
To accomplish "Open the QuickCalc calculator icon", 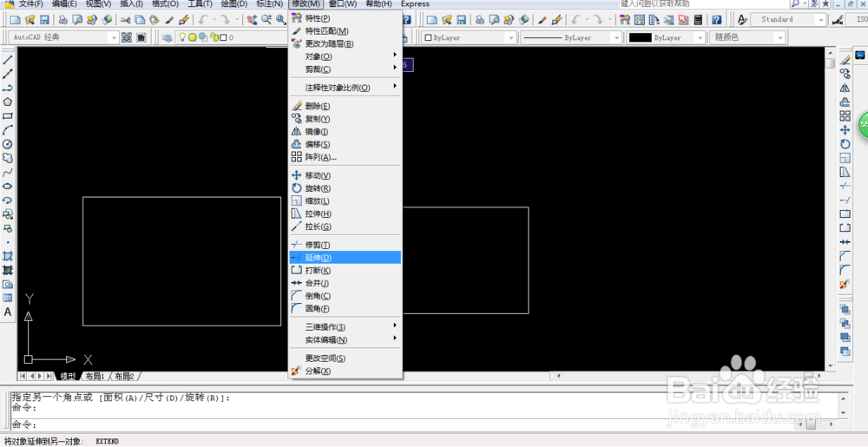I will (698, 20).
